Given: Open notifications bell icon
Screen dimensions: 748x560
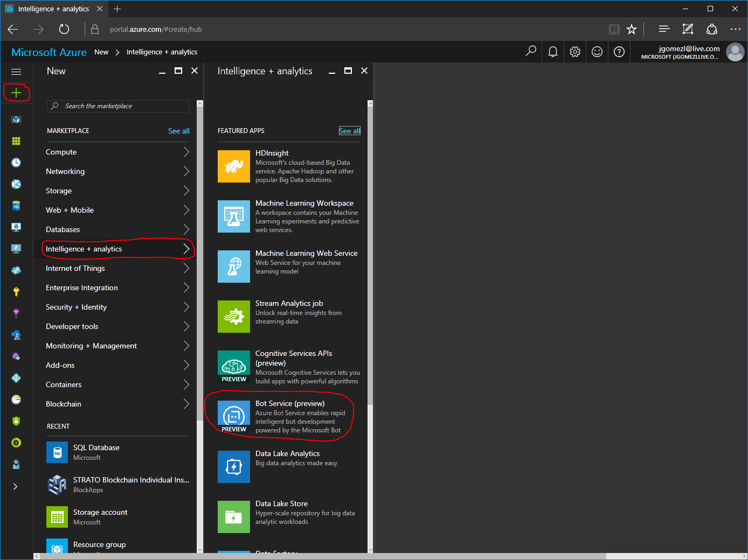Looking at the screenshot, I should pyautogui.click(x=553, y=52).
